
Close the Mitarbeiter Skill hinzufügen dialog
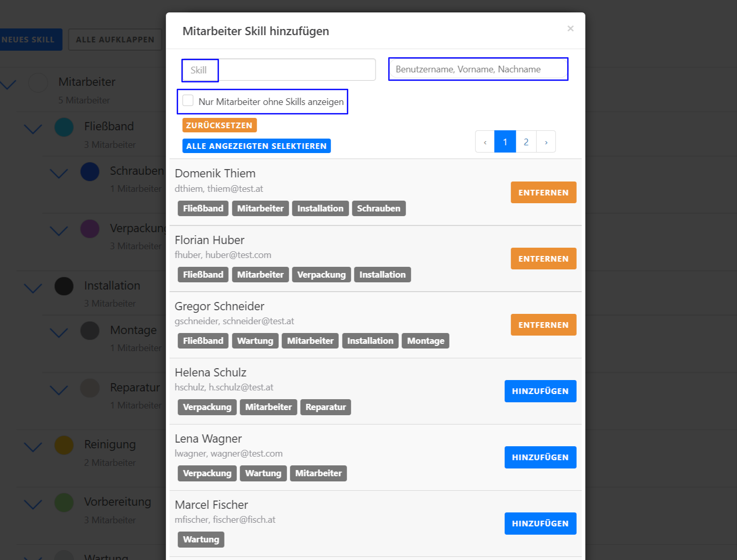pyautogui.click(x=570, y=28)
